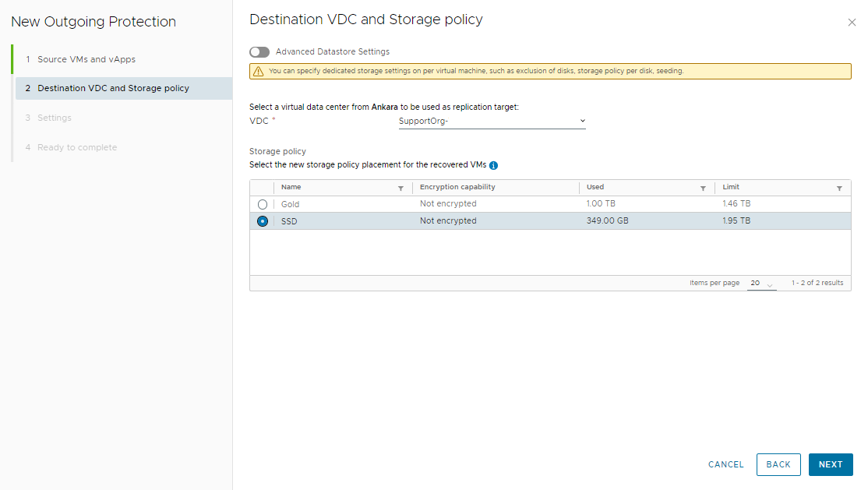Click the warning icon in yellow banner
The width and height of the screenshot is (868, 490).
click(258, 72)
